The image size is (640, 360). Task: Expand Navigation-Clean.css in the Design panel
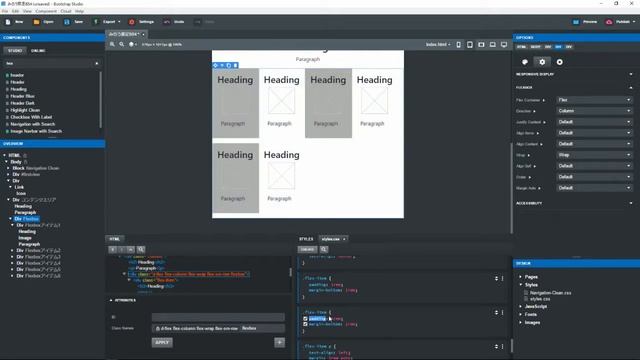[x=550, y=293]
